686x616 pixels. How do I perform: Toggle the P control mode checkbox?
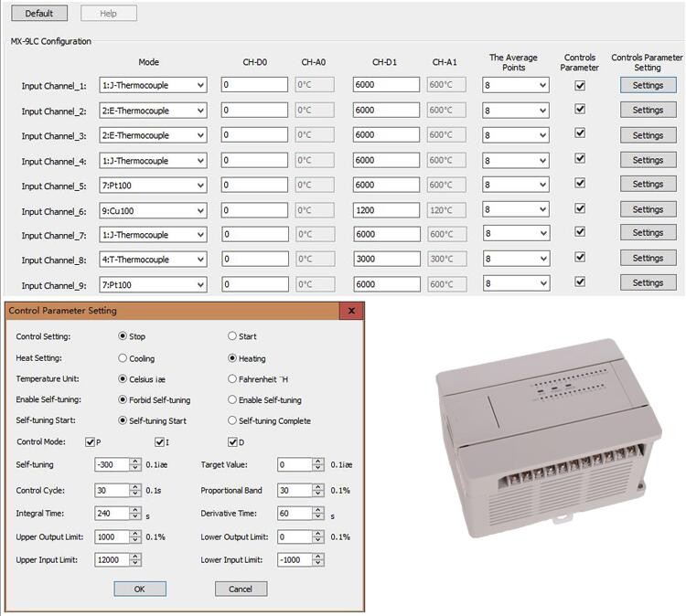(91, 442)
